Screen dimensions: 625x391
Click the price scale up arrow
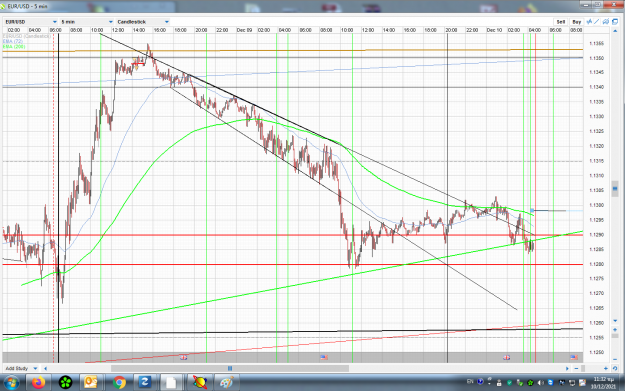[615, 31]
